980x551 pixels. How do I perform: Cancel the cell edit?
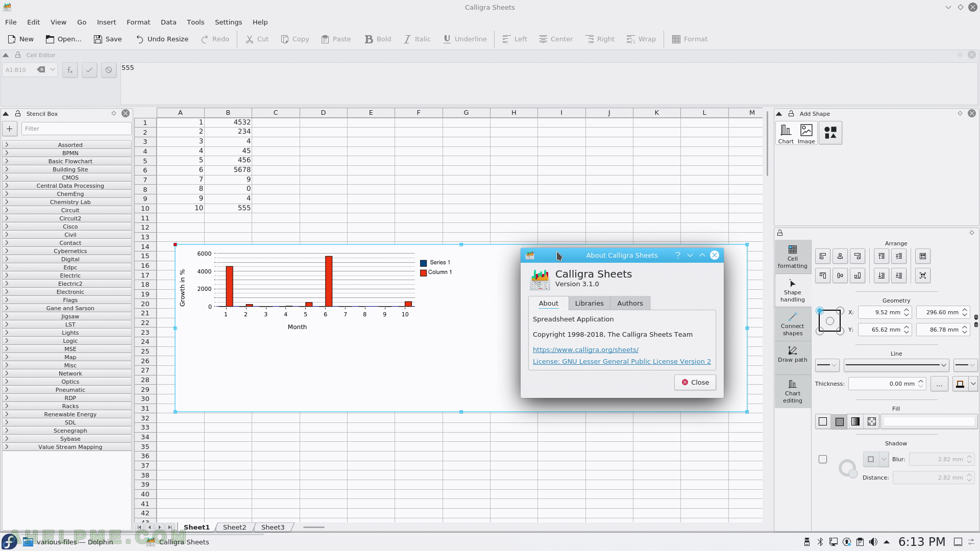pyautogui.click(x=109, y=70)
